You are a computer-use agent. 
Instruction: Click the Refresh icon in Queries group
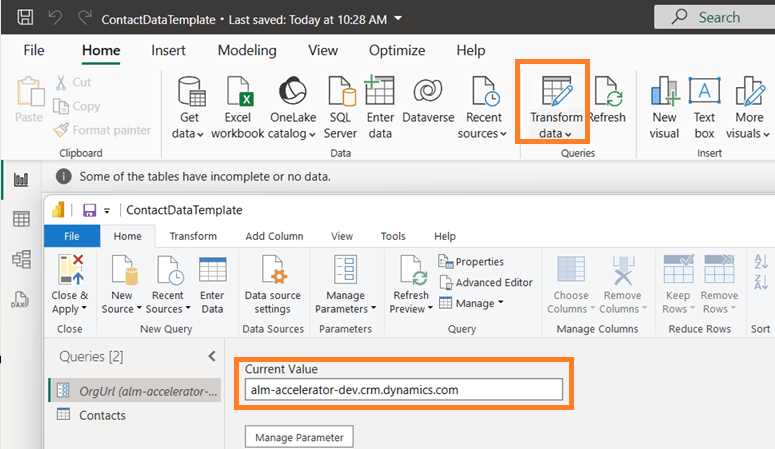[x=606, y=93]
